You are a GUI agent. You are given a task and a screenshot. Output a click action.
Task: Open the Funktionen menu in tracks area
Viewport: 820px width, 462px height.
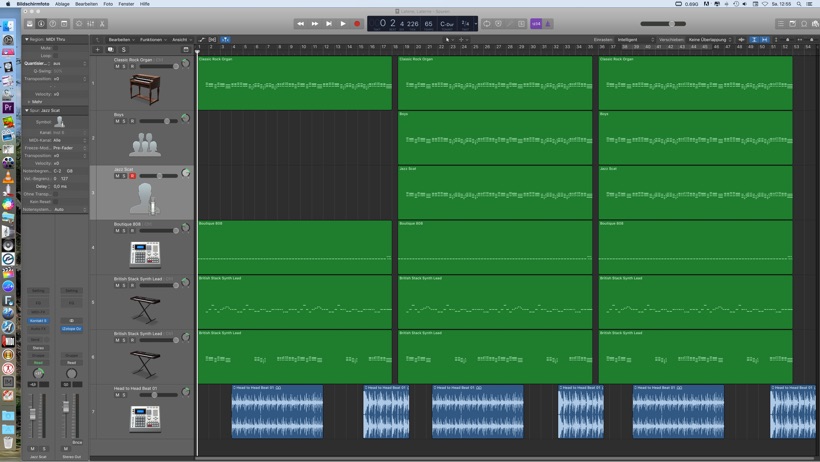click(153, 40)
